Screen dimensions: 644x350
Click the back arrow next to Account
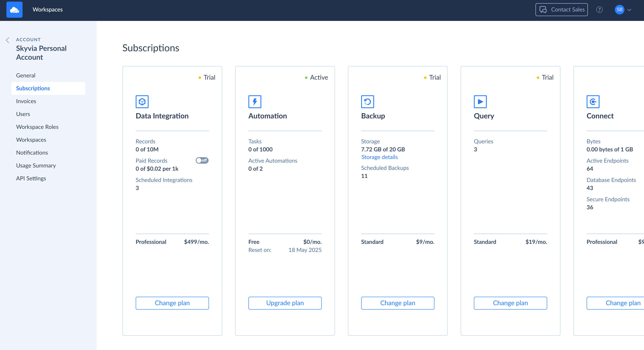point(8,40)
